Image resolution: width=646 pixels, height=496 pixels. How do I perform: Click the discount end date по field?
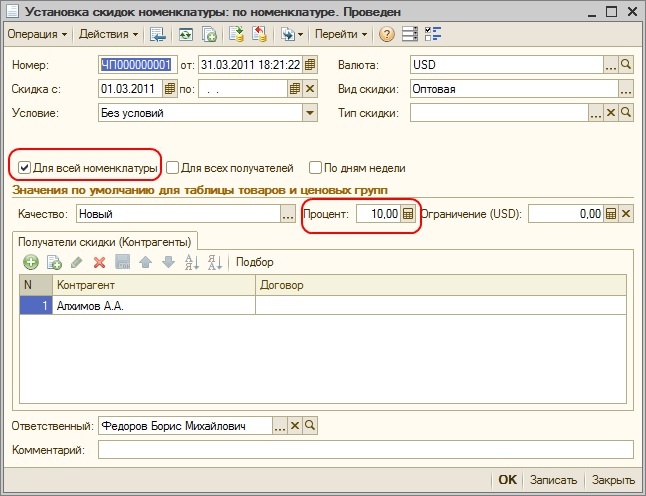click(x=243, y=89)
